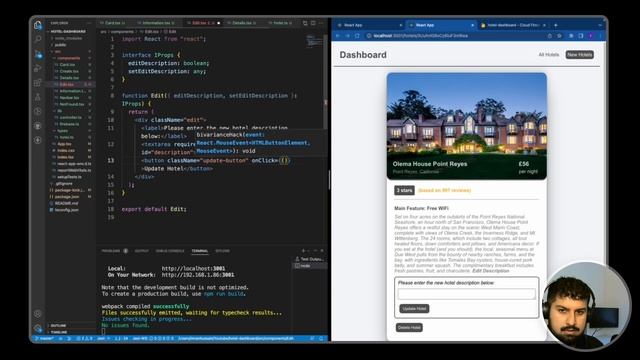
Task: Collapse the HOTEL-DASHBOARD project root
Action: (x=69, y=31)
